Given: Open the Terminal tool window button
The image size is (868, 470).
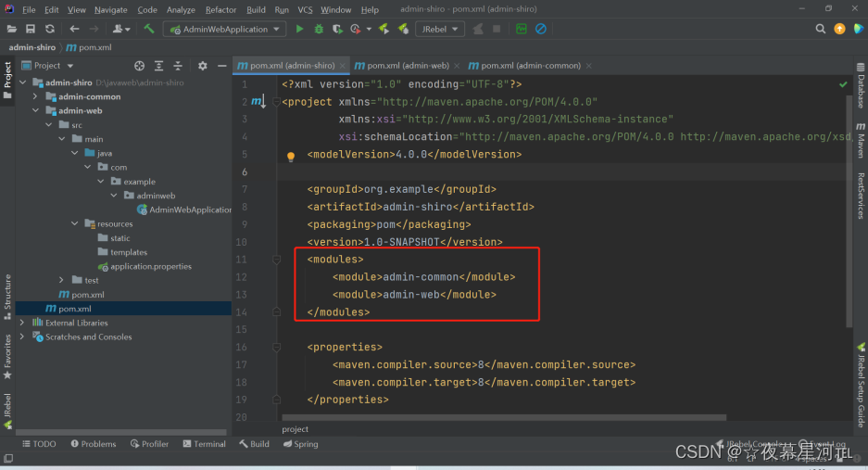Looking at the screenshot, I should coord(204,444).
